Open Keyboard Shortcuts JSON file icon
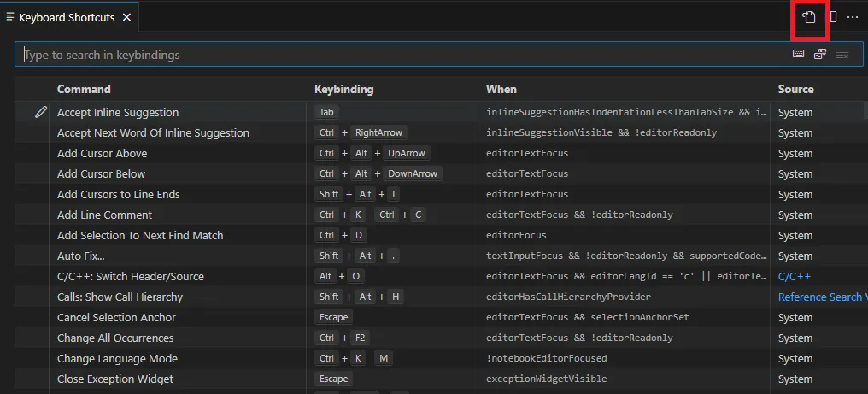Viewport: 868px width, 394px height. 809,17
